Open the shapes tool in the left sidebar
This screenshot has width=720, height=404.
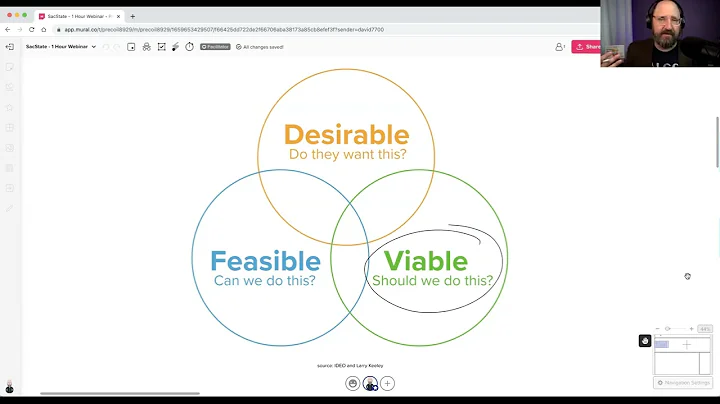[x=10, y=87]
